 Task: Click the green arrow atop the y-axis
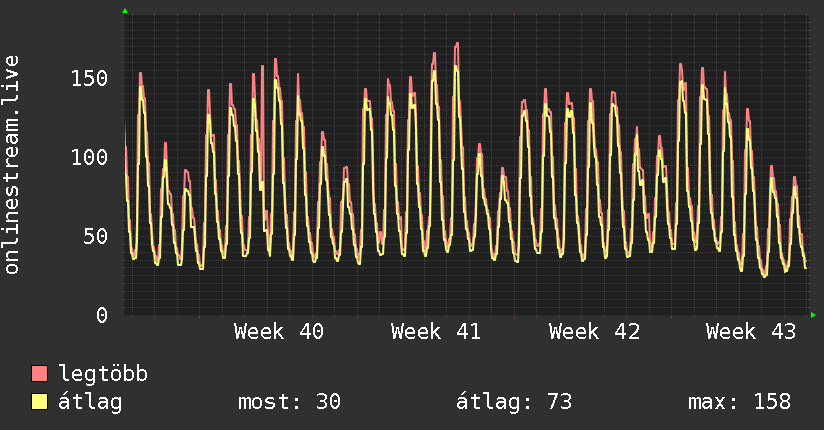click(x=125, y=11)
